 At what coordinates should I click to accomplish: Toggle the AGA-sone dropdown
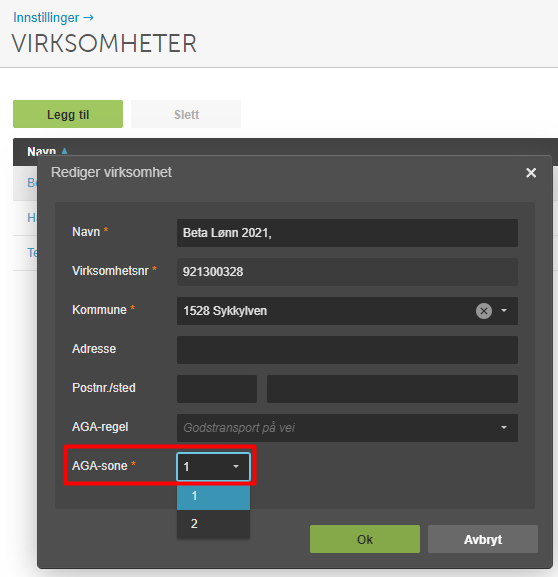pos(213,467)
